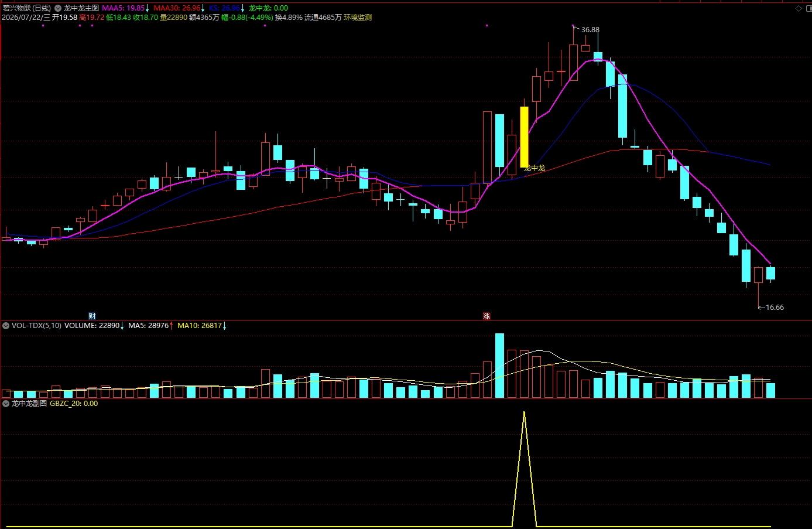Click the 碧兴物联 (日线) stock title
This screenshot has height=529, width=812.
[26, 8]
